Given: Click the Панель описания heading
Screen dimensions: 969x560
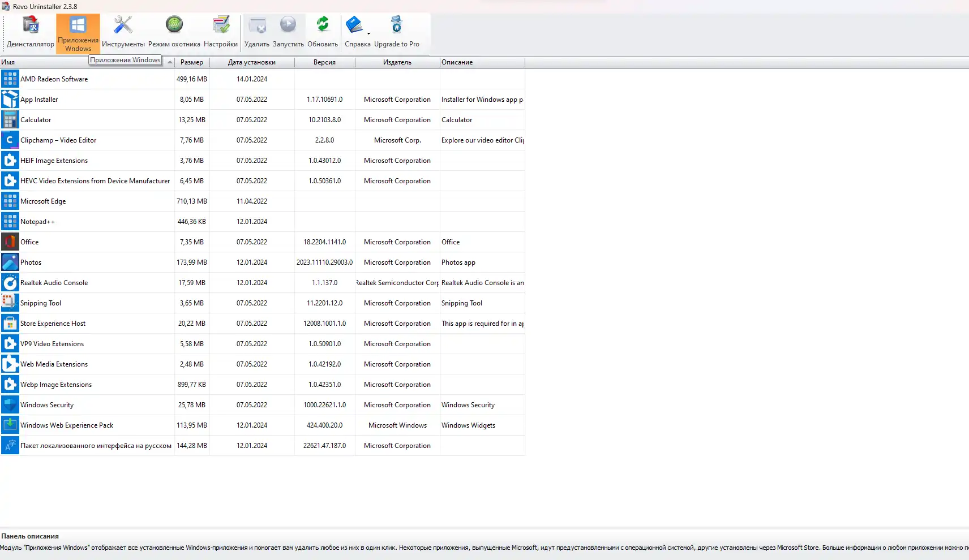Looking at the screenshot, I should coord(30,536).
